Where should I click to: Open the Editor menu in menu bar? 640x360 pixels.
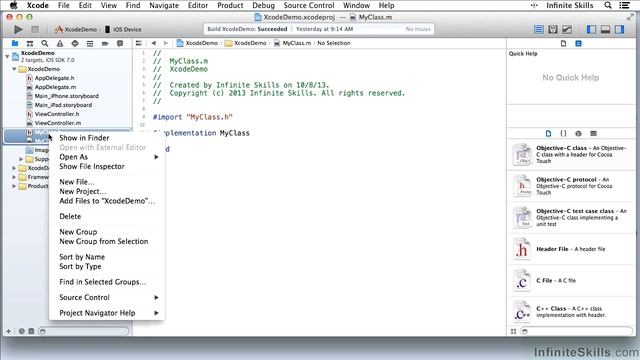click(x=198, y=5)
